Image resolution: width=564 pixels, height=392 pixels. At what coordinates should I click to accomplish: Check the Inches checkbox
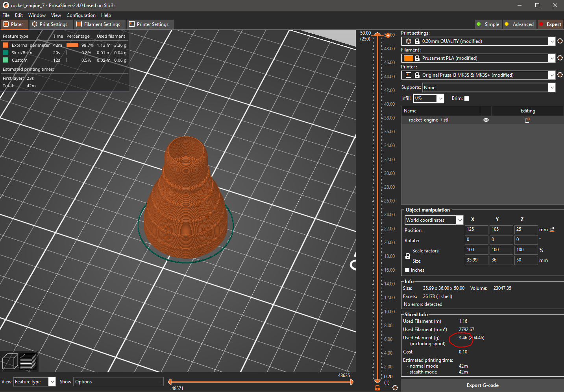(407, 270)
